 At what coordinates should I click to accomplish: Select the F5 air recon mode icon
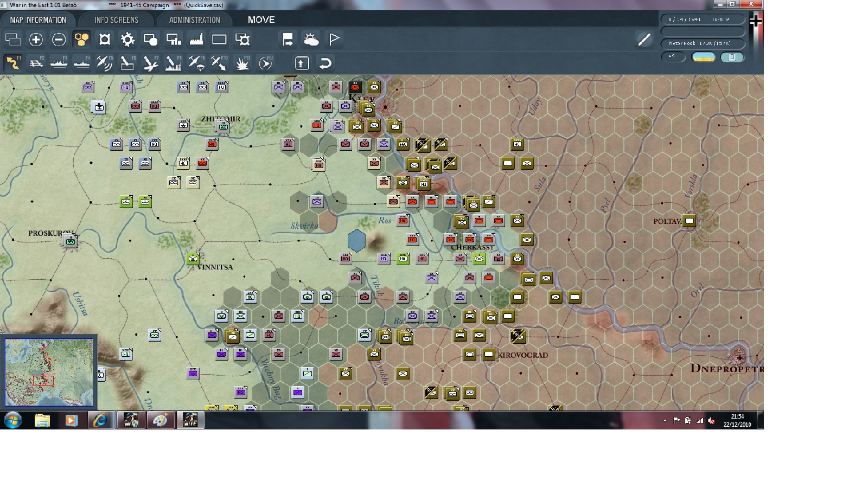[x=104, y=63]
